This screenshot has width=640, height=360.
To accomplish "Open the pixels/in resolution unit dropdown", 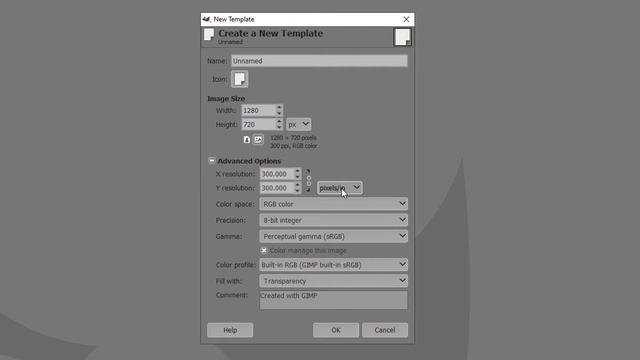I will pyautogui.click(x=340, y=188).
